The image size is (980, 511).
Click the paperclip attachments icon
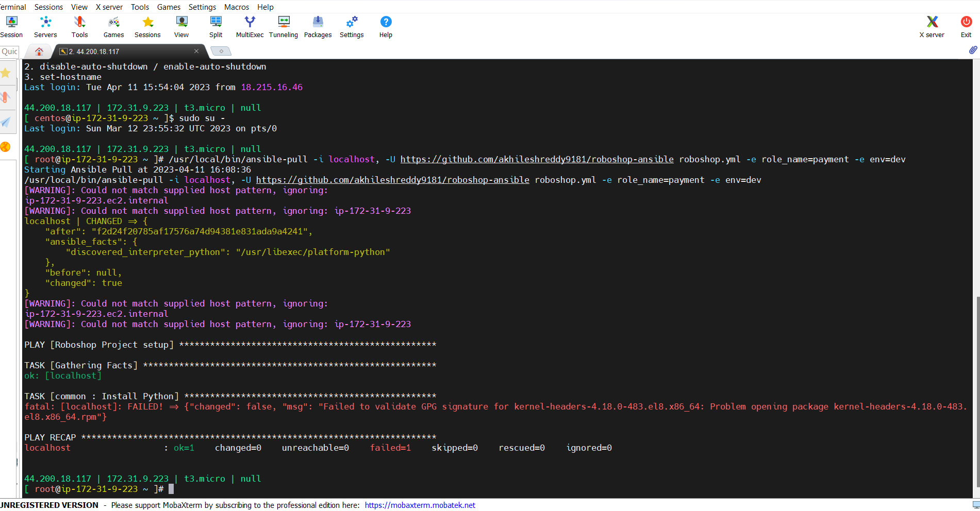click(972, 50)
